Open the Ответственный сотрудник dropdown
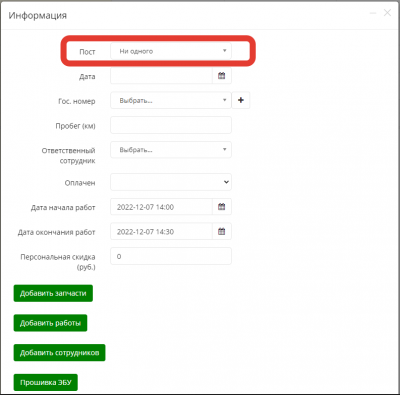Viewport: 400px width, 395px height. [x=171, y=150]
